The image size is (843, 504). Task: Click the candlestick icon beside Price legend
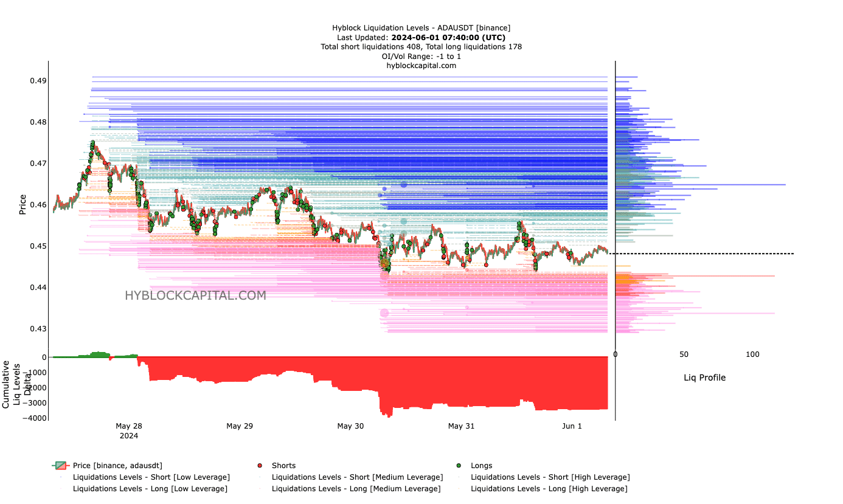click(x=61, y=466)
